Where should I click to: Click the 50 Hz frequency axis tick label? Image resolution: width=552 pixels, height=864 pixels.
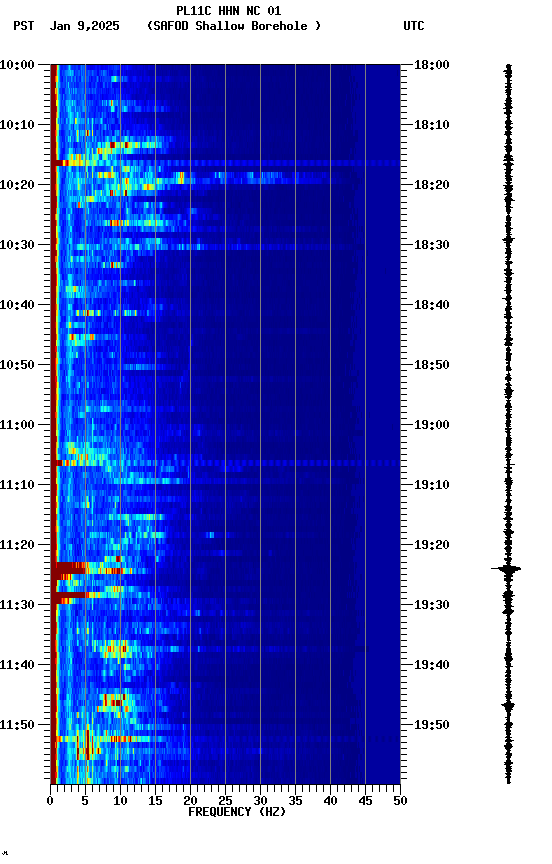click(x=400, y=801)
